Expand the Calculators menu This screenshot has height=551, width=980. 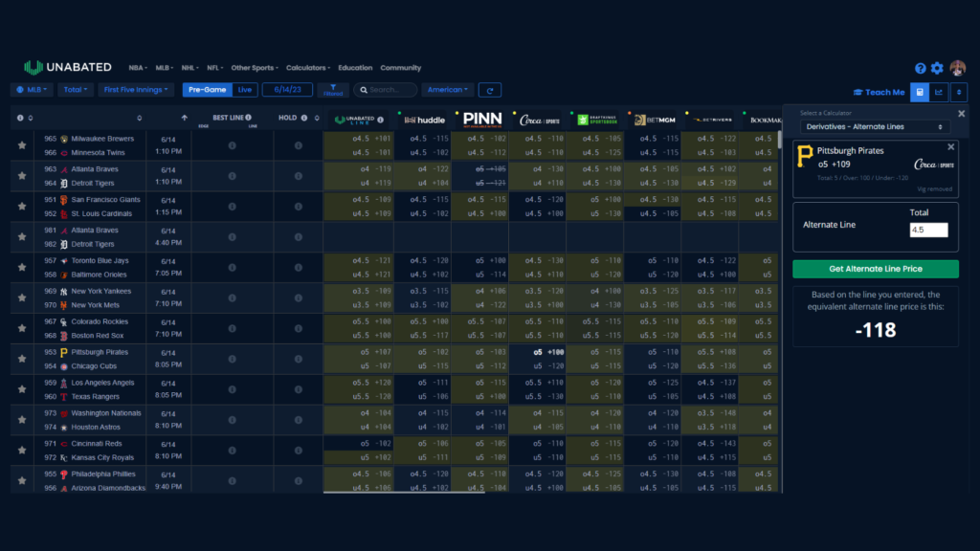point(308,68)
